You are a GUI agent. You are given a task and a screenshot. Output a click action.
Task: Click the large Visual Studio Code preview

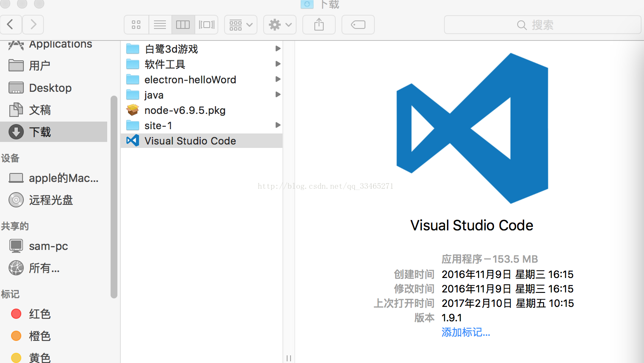[x=472, y=128]
